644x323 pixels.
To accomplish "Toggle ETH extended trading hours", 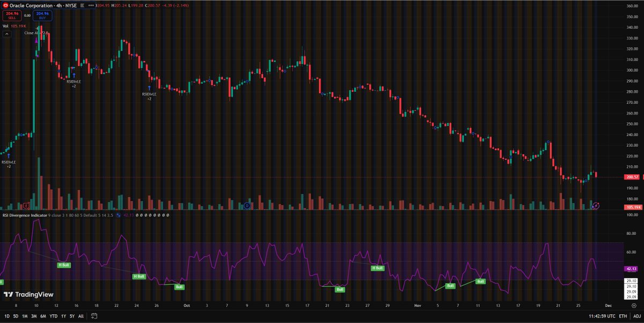I will (x=623, y=316).
